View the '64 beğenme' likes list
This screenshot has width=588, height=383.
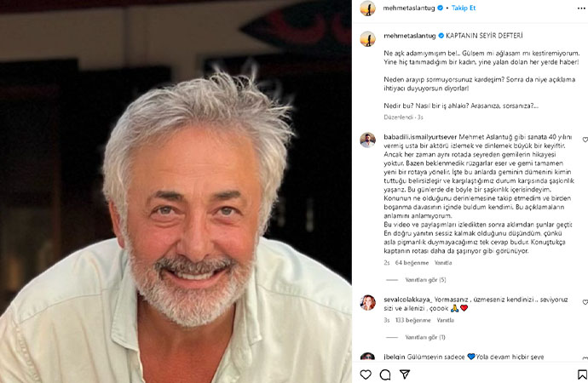[412, 263]
